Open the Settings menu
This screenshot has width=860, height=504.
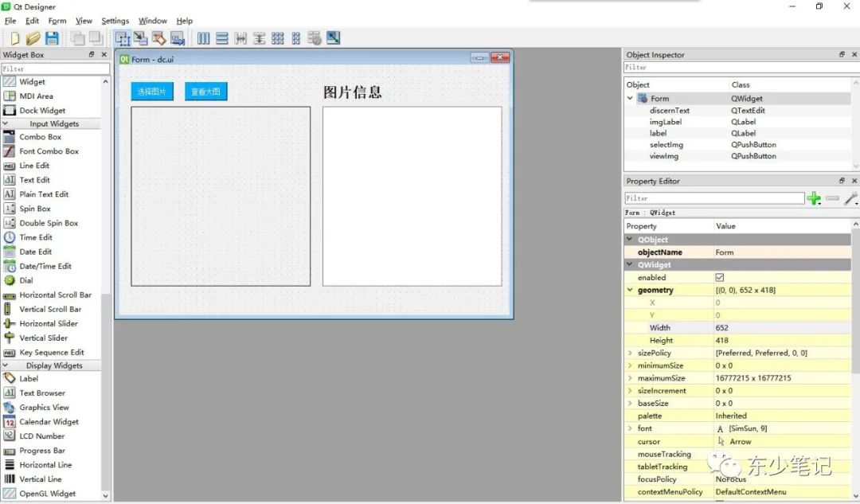coord(114,21)
